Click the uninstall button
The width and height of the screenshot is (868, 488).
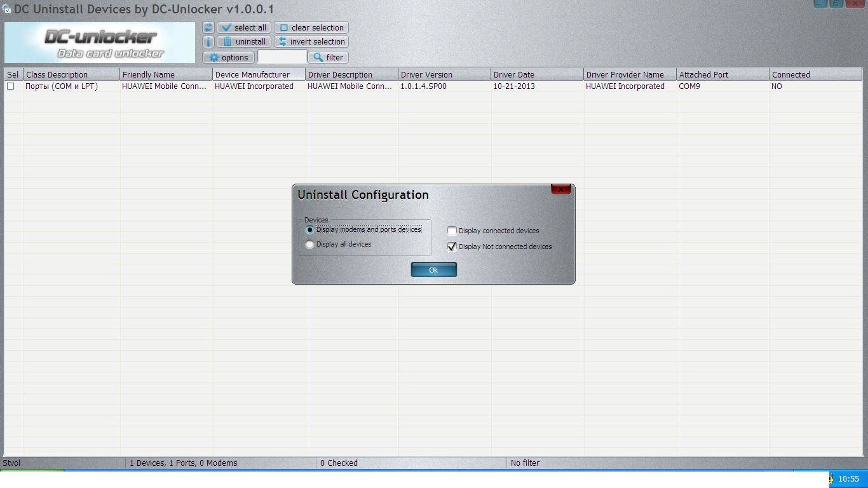pyautogui.click(x=244, y=41)
